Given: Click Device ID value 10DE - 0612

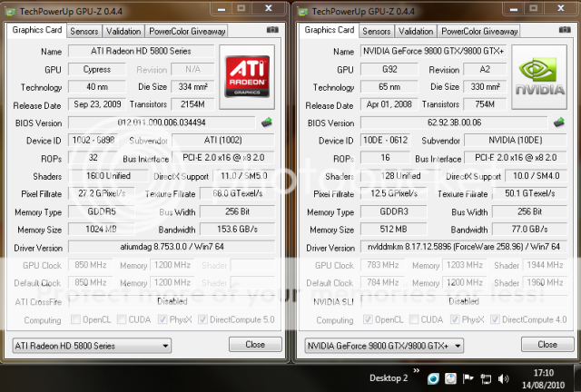Looking at the screenshot, I should [385, 140].
